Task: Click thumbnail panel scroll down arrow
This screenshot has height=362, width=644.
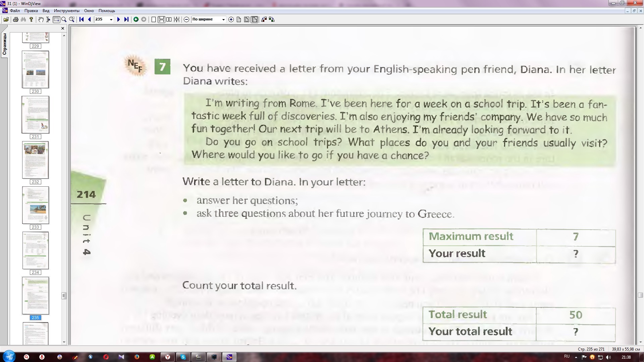Action: (x=64, y=342)
